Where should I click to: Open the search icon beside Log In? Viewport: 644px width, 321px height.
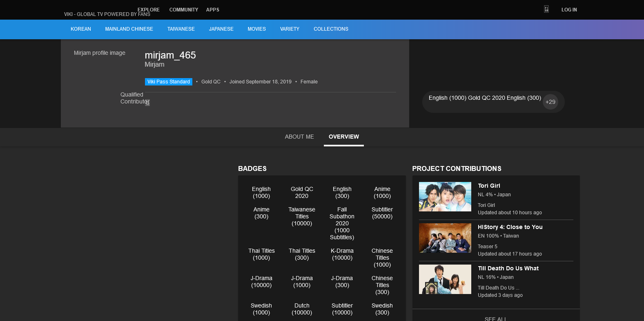pyautogui.click(x=546, y=9)
